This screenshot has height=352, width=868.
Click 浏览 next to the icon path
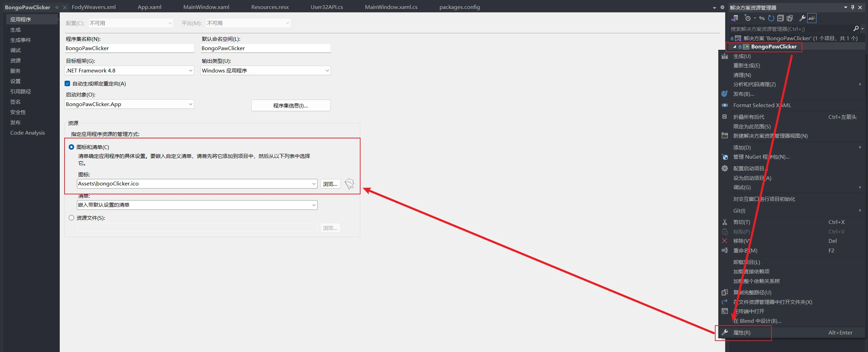pos(330,184)
